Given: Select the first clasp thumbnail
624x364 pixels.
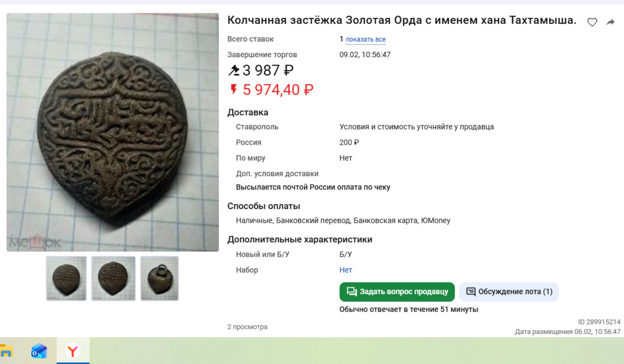Looking at the screenshot, I should pyautogui.click(x=66, y=278).
